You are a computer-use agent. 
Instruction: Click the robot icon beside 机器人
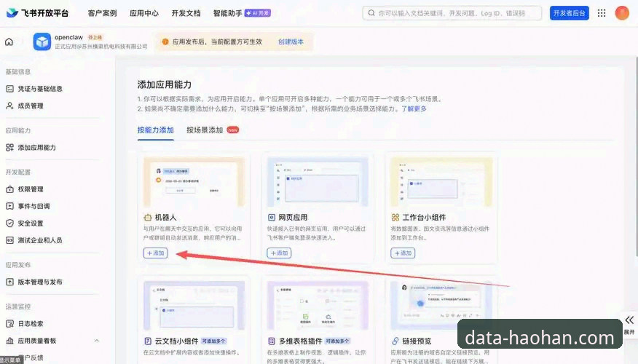[148, 217]
